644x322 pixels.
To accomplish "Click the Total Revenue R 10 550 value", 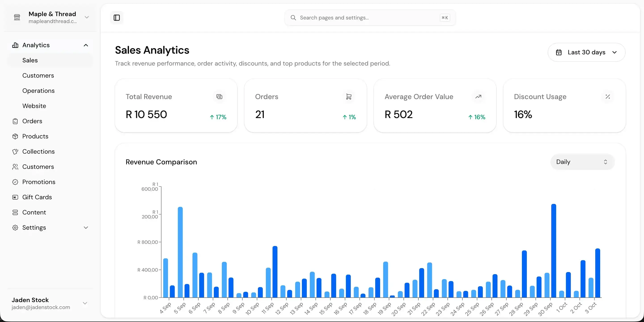I will coord(146,114).
